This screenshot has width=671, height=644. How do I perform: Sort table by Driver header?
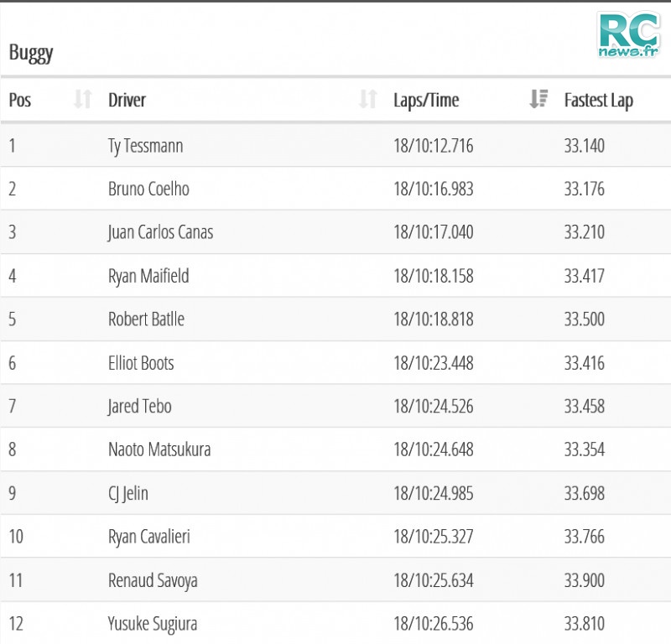point(127,100)
